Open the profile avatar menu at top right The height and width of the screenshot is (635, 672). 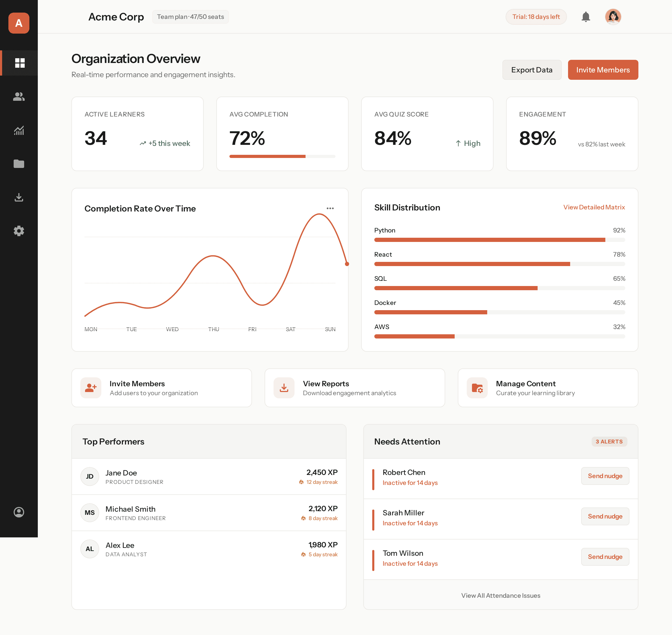pos(613,17)
